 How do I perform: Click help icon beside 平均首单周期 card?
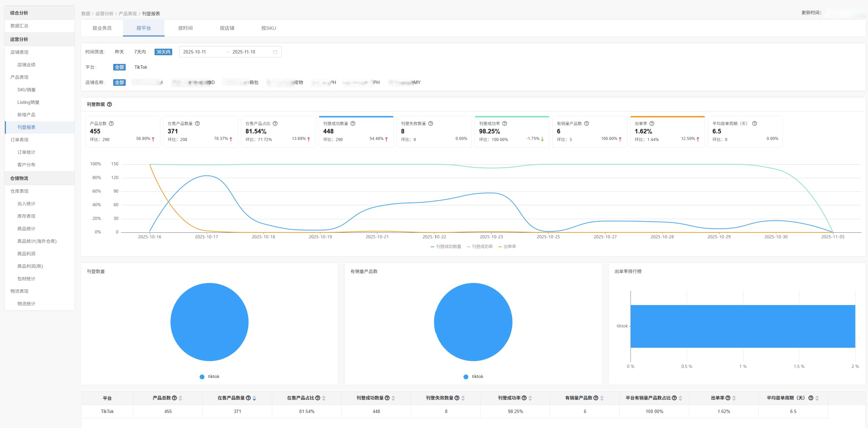[754, 123]
